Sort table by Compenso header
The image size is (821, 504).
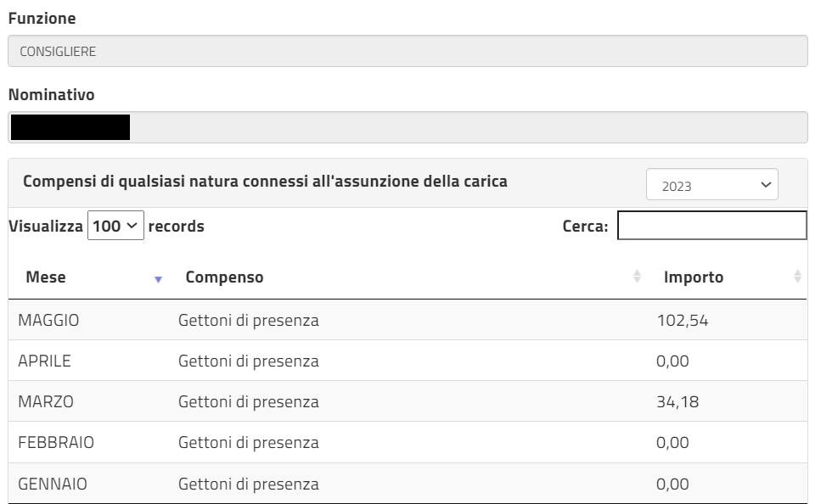pos(224,277)
